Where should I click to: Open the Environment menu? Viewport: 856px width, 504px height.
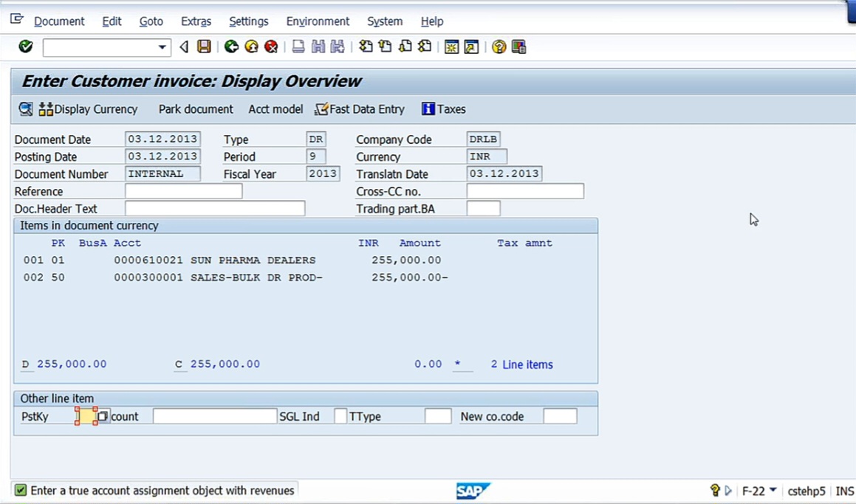pos(318,21)
